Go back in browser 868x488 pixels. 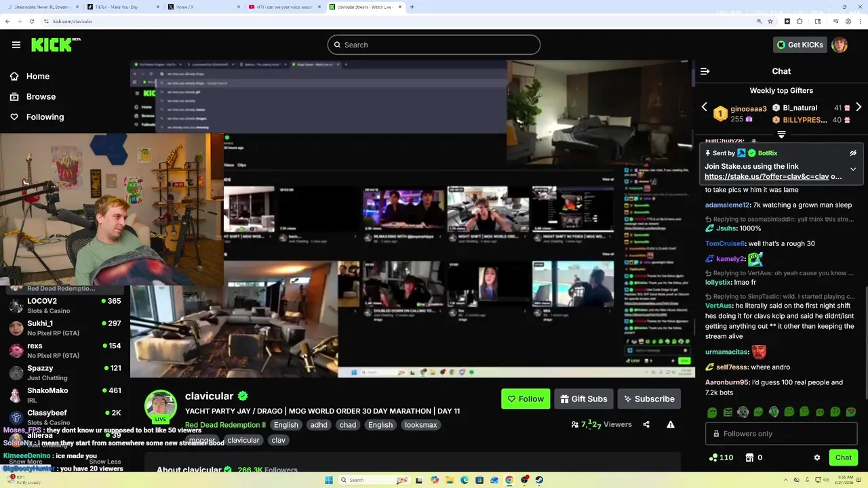7,21
